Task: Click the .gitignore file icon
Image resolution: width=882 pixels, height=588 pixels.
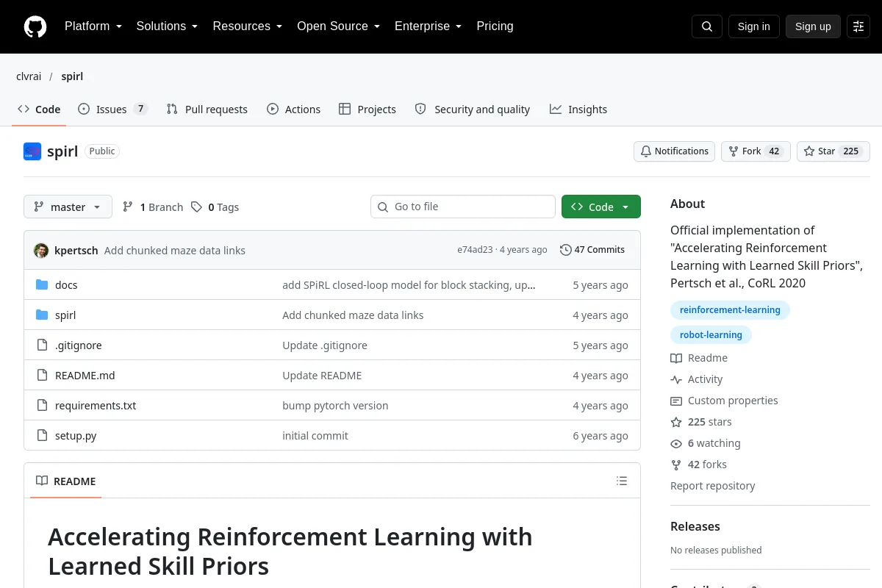Action: click(x=42, y=345)
